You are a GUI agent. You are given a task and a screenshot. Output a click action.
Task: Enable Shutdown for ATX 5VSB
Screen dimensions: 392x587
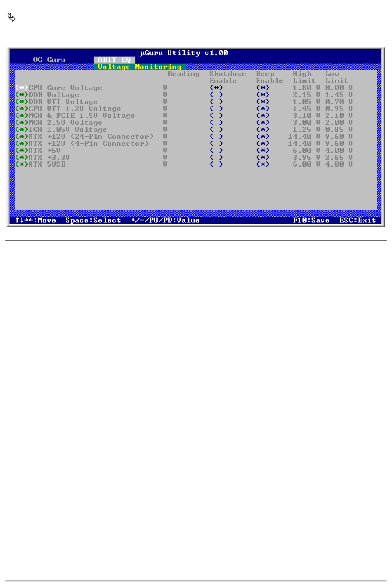216,164
